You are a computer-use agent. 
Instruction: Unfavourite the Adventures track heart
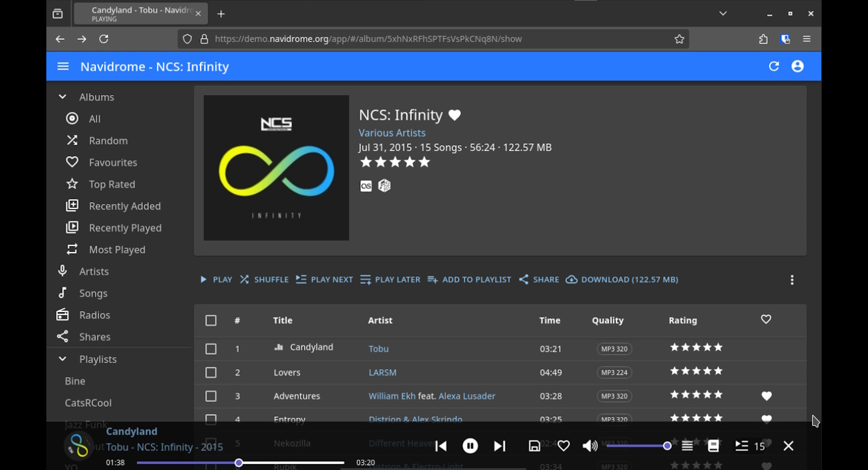[x=766, y=396]
